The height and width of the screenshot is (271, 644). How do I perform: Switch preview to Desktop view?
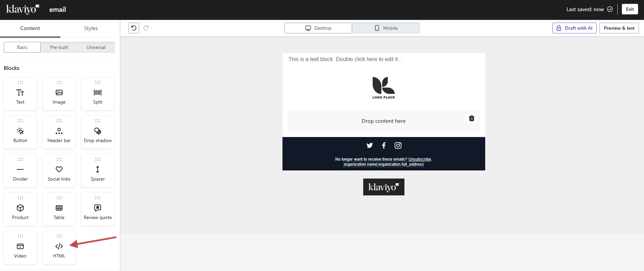tap(318, 28)
